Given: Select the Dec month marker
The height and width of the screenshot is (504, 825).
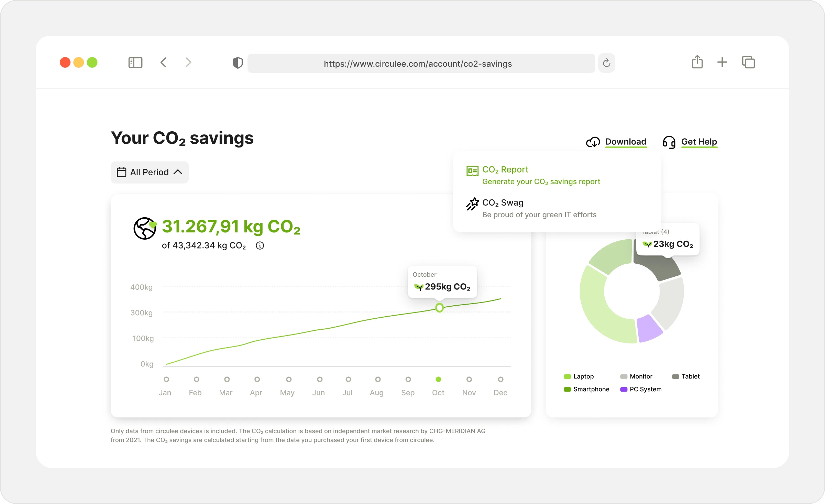Looking at the screenshot, I should tap(500, 379).
